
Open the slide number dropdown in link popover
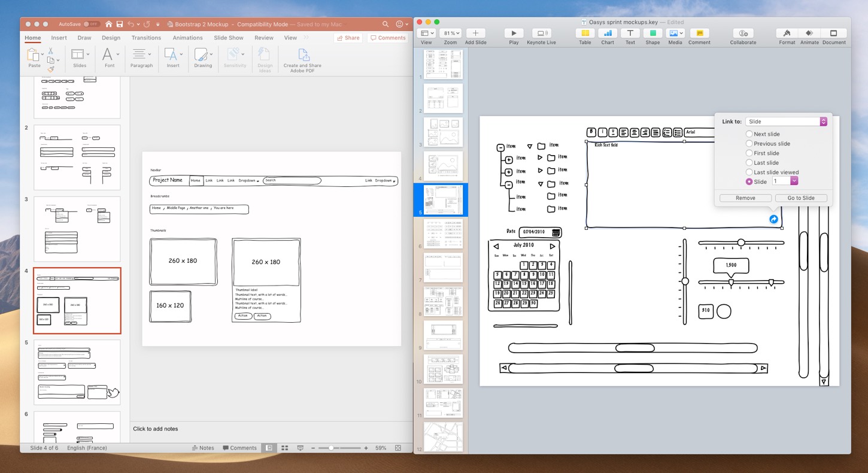pos(794,181)
